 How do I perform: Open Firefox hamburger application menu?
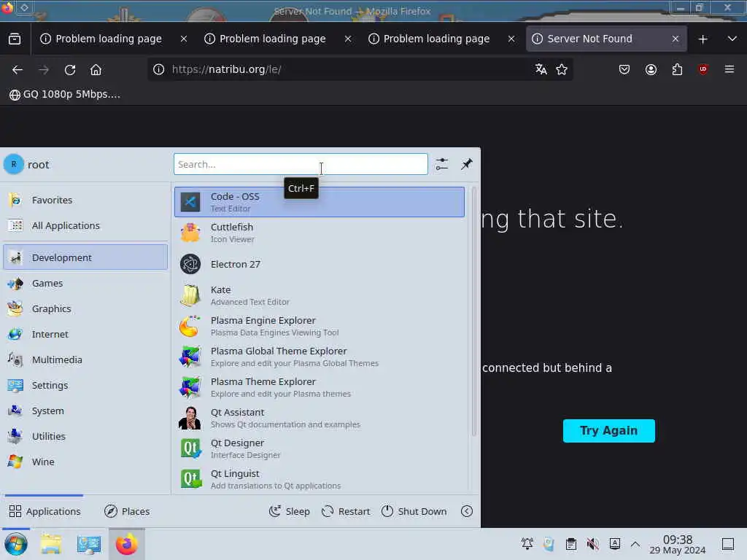(729, 69)
